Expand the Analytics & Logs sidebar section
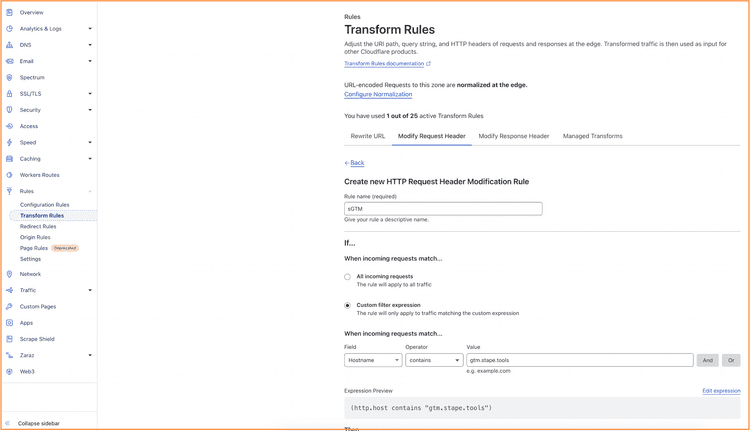This screenshot has width=750, height=431. (90, 29)
